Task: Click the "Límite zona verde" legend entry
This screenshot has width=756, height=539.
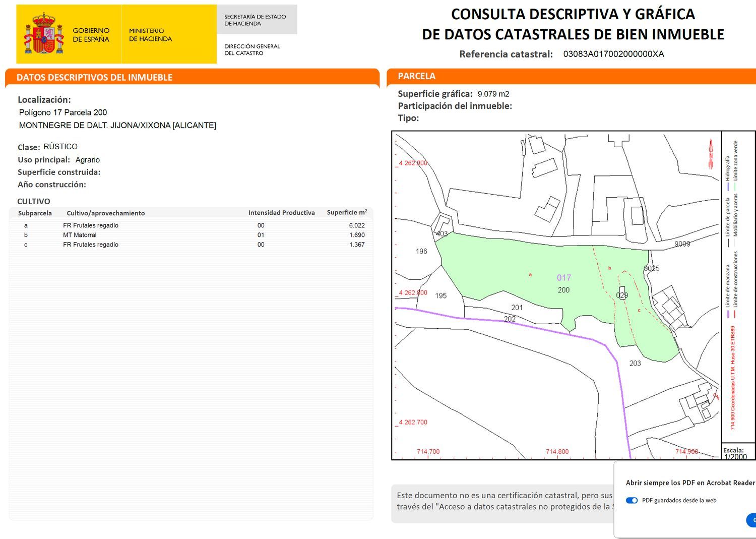Action: pos(735,166)
